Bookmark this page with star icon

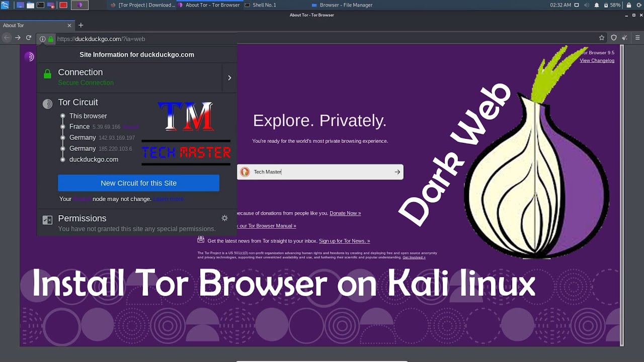602,38
